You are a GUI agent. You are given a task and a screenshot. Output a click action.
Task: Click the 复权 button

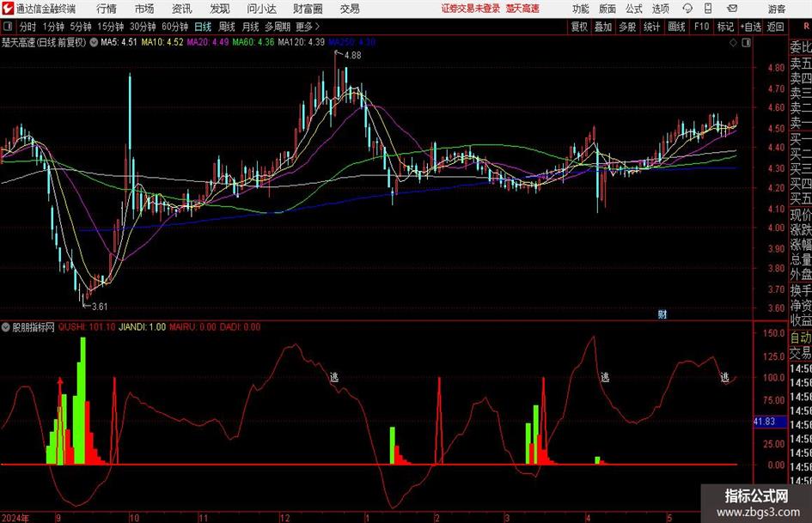(579, 27)
